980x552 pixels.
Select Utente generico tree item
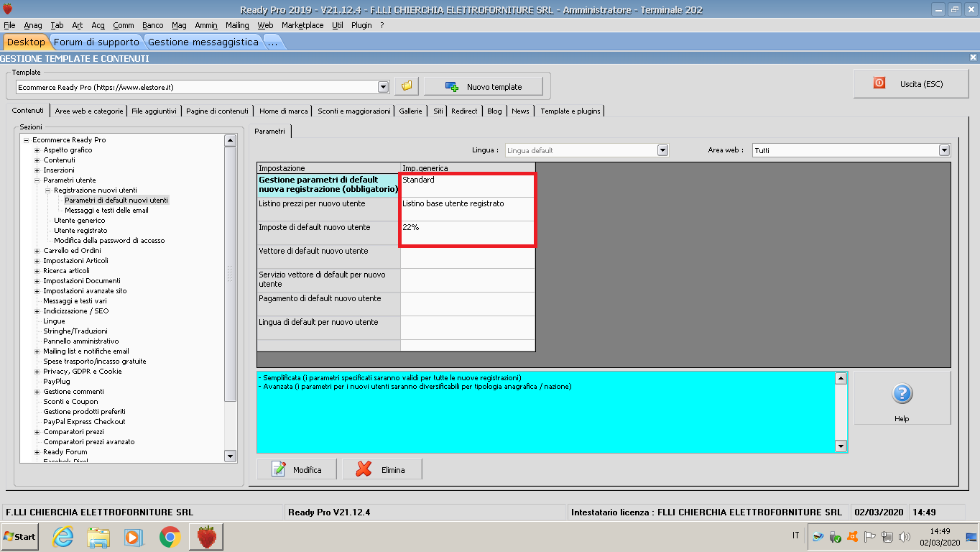pyautogui.click(x=79, y=221)
